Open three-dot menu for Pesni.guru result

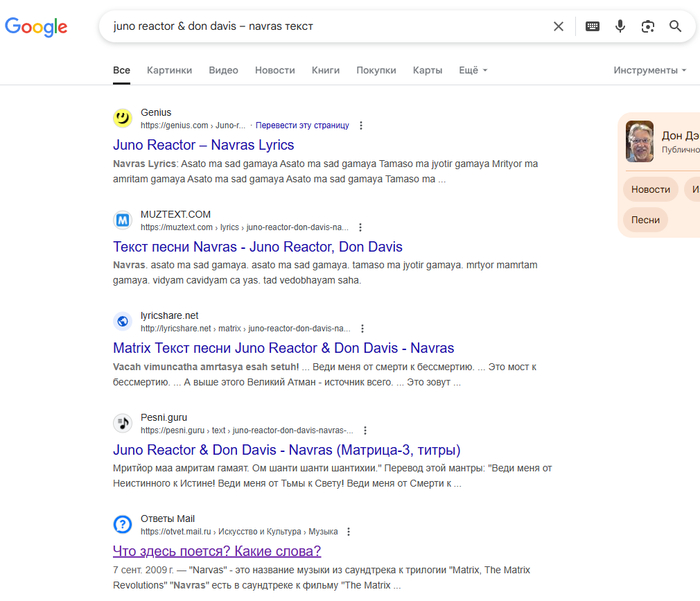tap(365, 430)
